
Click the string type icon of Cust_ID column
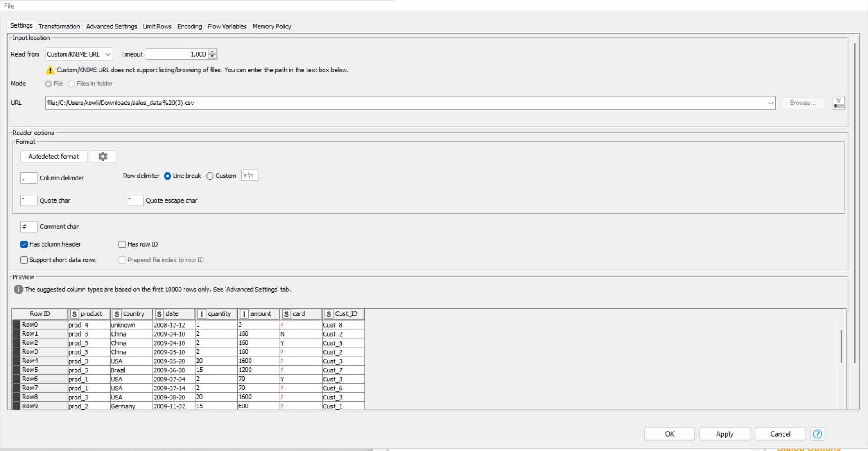[x=329, y=314]
